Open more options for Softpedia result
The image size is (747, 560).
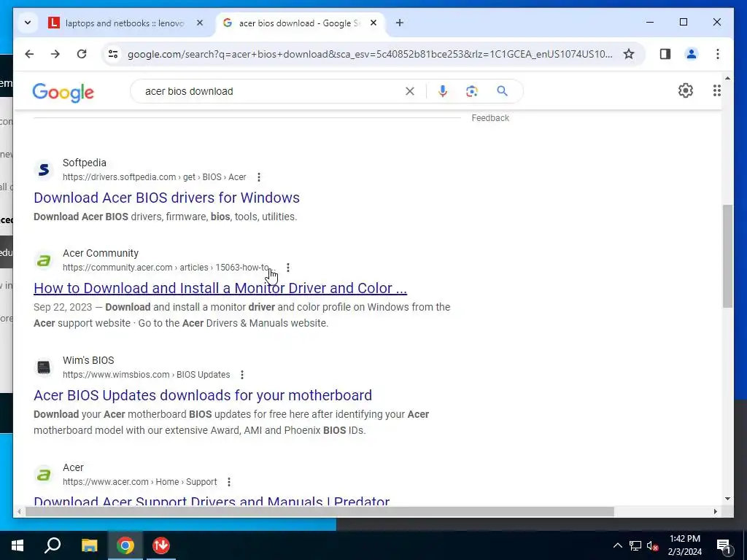click(x=259, y=177)
